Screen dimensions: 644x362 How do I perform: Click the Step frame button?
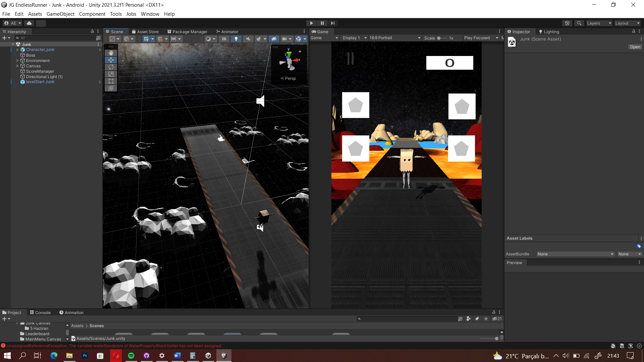(x=332, y=23)
